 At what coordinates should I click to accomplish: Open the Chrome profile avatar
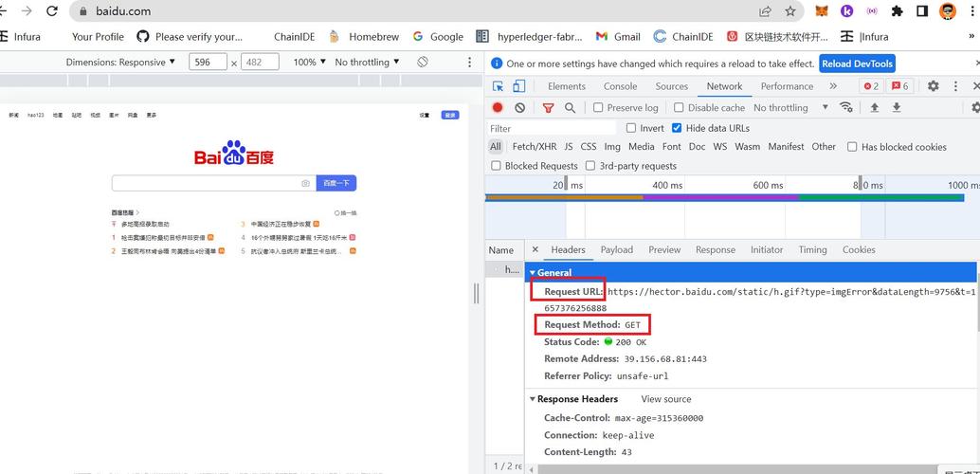pos(948,11)
